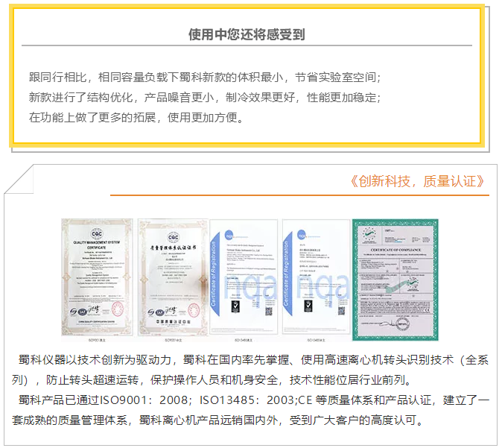Click the orange title 《创新科技，质量认证》
Screen dimensions: 502x448
(417, 181)
